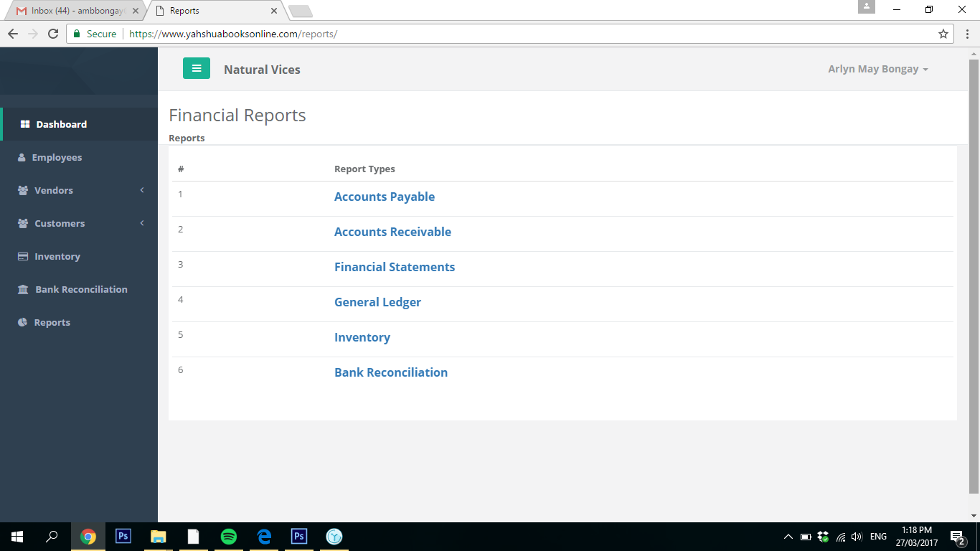Viewport: 980px width, 551px height.
Task: Open the Accounts Payable report
Action: [x=385, y=196]
